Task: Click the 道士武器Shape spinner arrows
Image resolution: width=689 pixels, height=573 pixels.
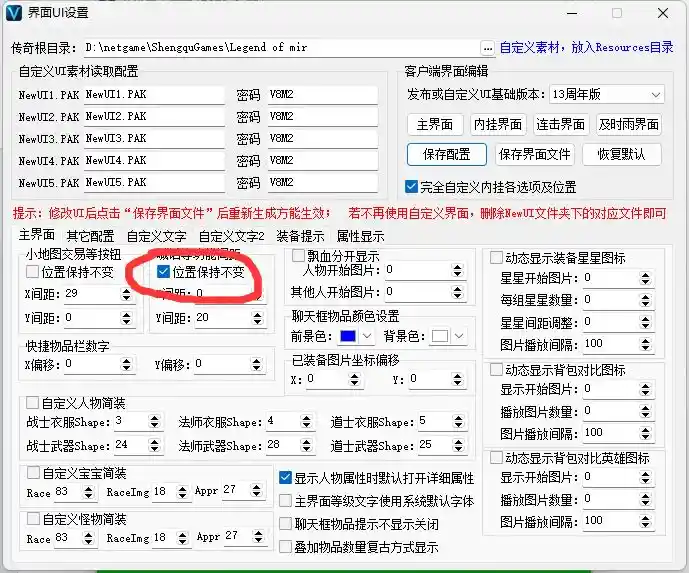Action: [x=458, y=445]
